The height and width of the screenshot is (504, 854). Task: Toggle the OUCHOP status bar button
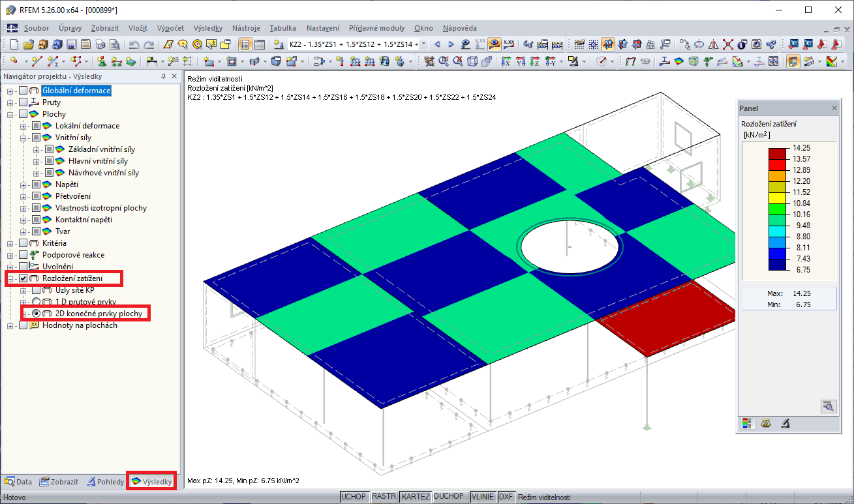tap(450, 497)
